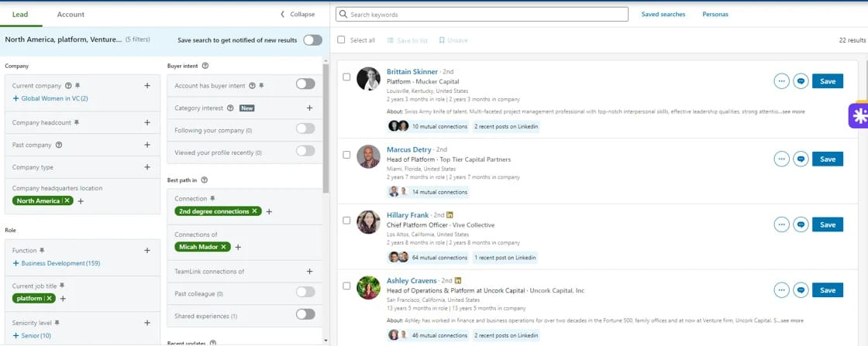The width and height of the screenshot is (868, 346).
Task: Message Ashley Cravens via chat icon
Action: pyautogui.click(x=801, y=290)
